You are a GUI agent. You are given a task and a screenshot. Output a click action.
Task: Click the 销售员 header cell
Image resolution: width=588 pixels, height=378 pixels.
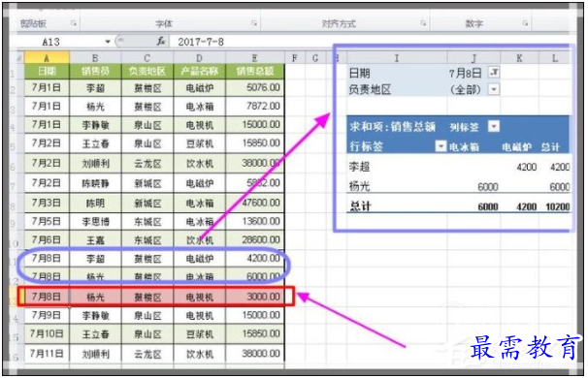(x=95, y=71)
